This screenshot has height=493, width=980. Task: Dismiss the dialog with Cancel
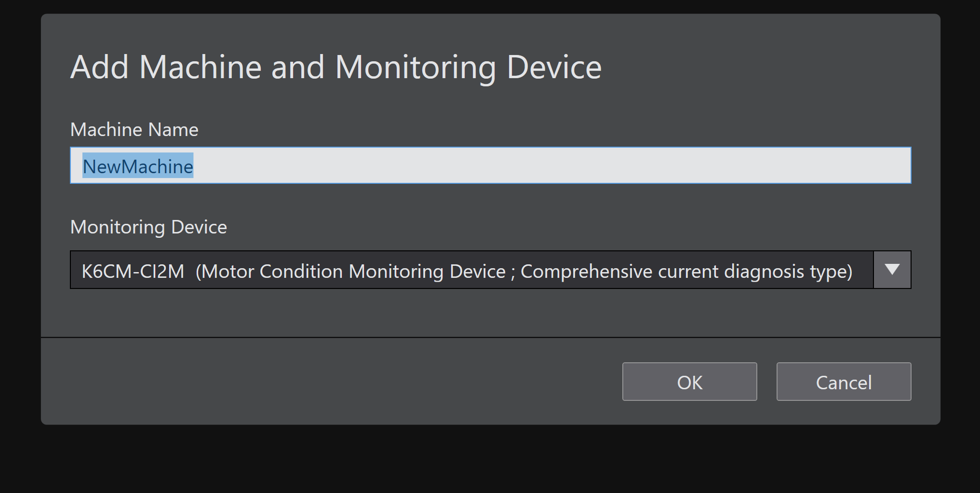click(x=844, y=382)
